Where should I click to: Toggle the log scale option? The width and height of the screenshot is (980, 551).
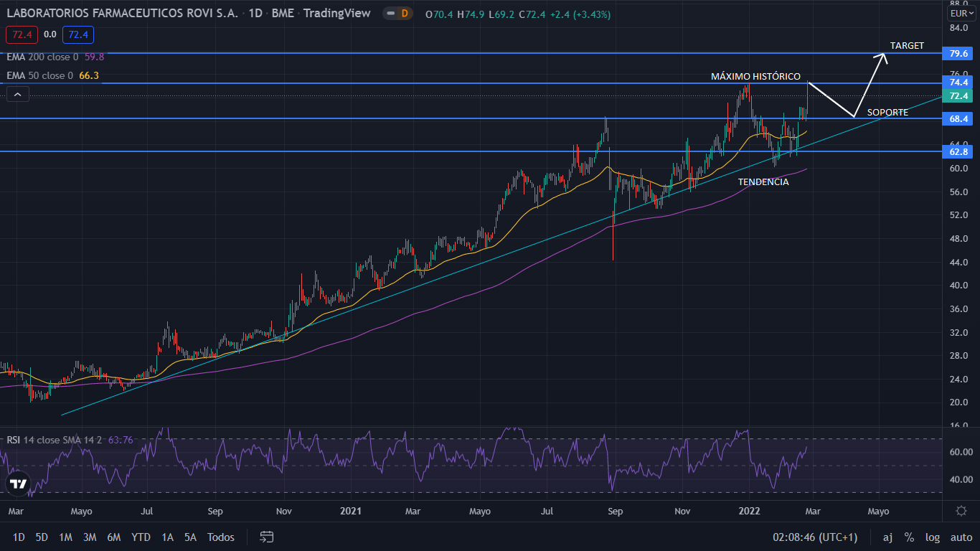coord(932,537)
